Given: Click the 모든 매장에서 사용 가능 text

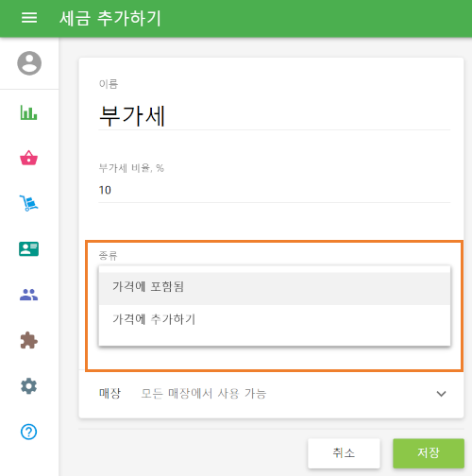Looking at the screenshot, I should (204, 394).
